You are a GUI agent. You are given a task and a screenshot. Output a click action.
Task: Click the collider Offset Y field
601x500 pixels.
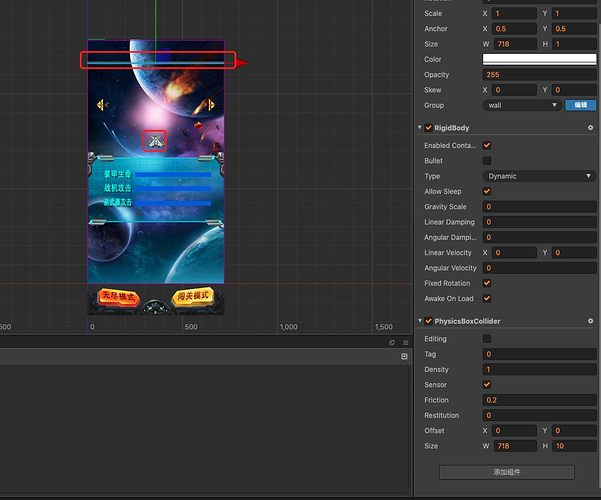pyautogui.click(x=574, y=431)
